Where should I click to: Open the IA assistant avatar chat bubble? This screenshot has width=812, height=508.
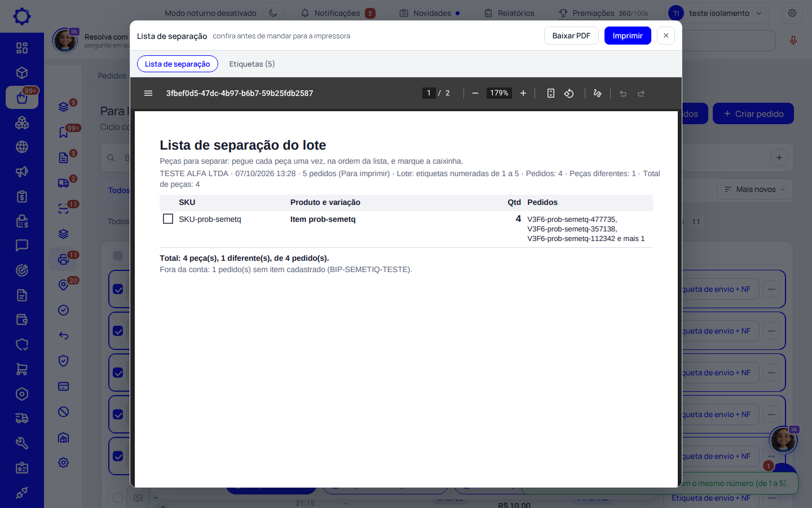pyautogui.click(x=783, y=440)
